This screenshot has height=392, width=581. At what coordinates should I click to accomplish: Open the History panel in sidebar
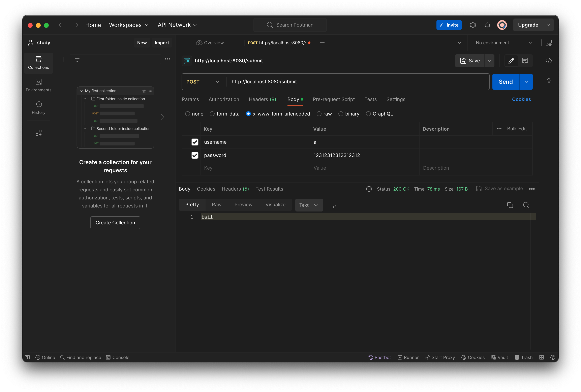click(38, 107)
